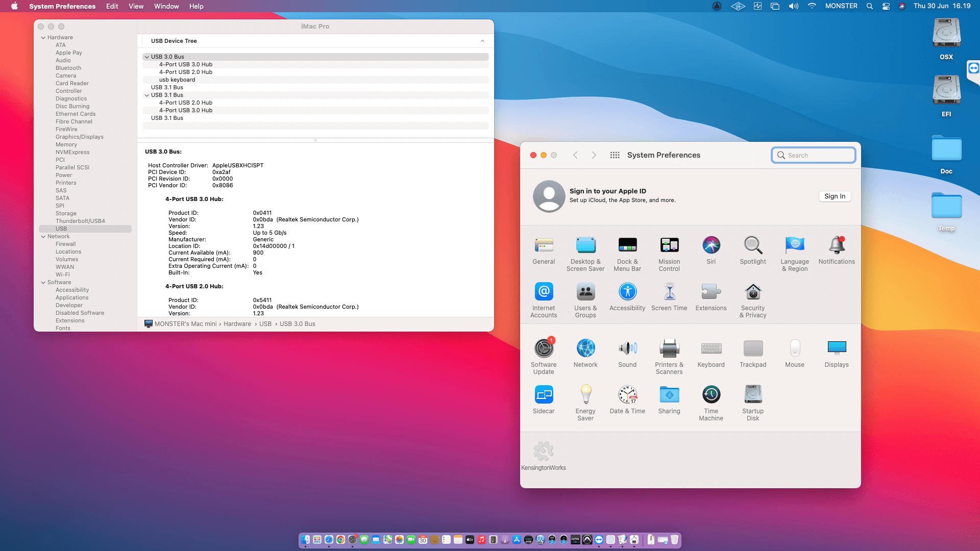Select Thunderbolt/USB4 in the sidebar

(x=80, y=221)
